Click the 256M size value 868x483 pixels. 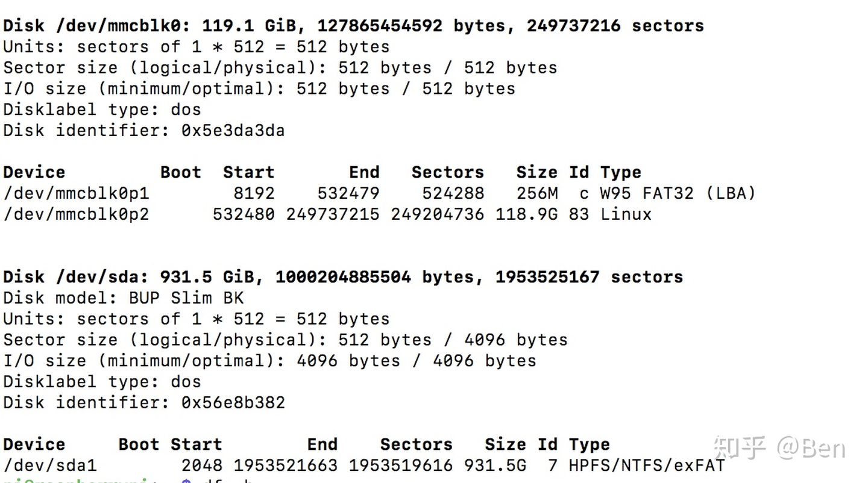[536, 193]
